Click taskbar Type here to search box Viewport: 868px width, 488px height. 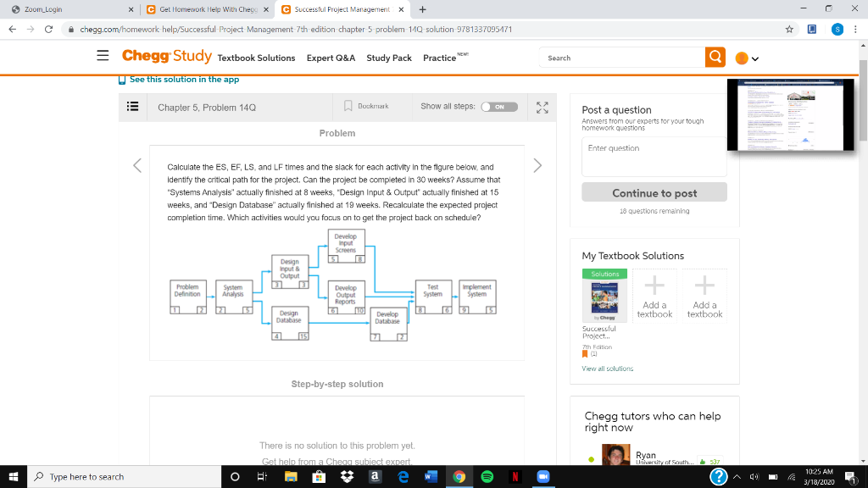124,476
